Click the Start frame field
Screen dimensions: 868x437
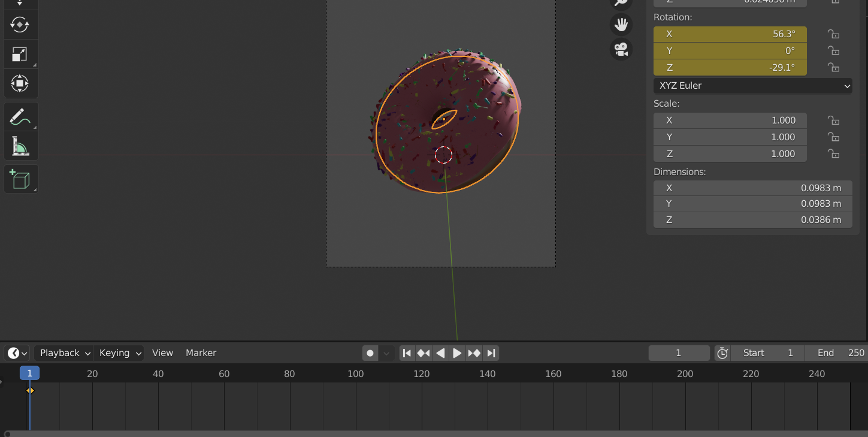click(768, 353)
